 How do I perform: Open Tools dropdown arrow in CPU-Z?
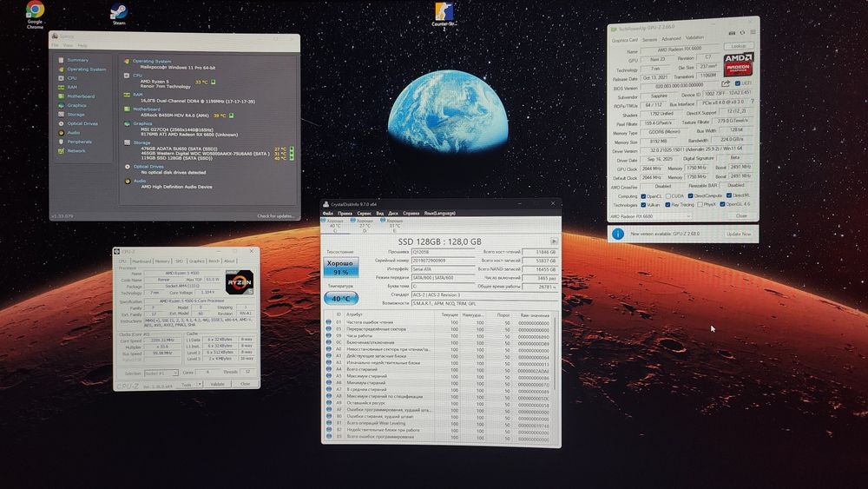pos(200,384)
